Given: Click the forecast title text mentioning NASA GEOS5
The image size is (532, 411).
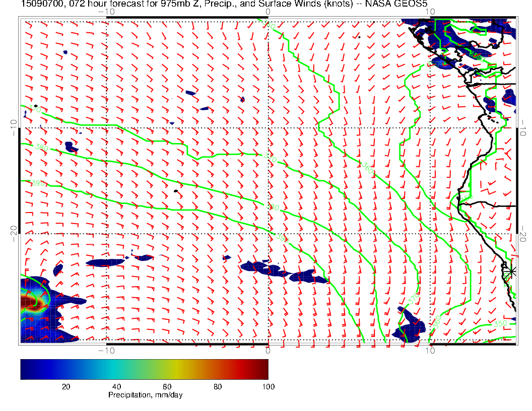Looking at the screenshot, I should pyautogui.click(x=224, y=4).
